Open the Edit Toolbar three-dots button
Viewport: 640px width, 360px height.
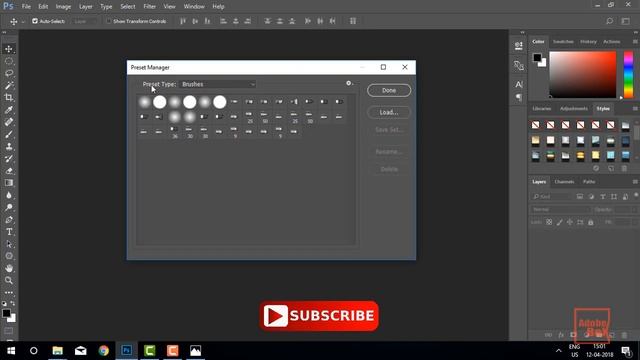point(9,293)
